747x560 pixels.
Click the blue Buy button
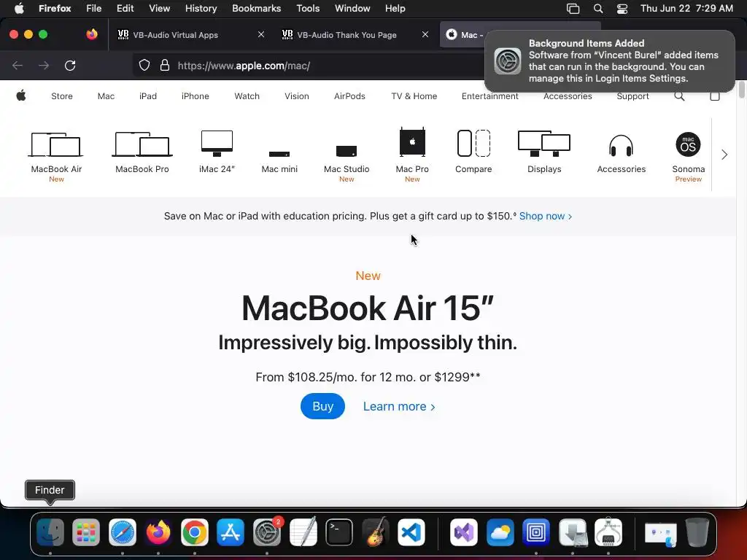(x=322, y=406)
